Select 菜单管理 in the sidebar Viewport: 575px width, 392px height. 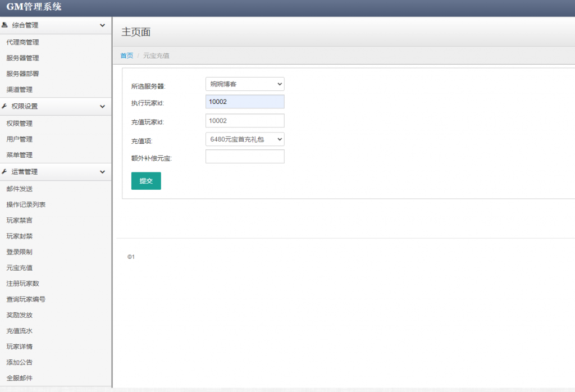(20, 155)
